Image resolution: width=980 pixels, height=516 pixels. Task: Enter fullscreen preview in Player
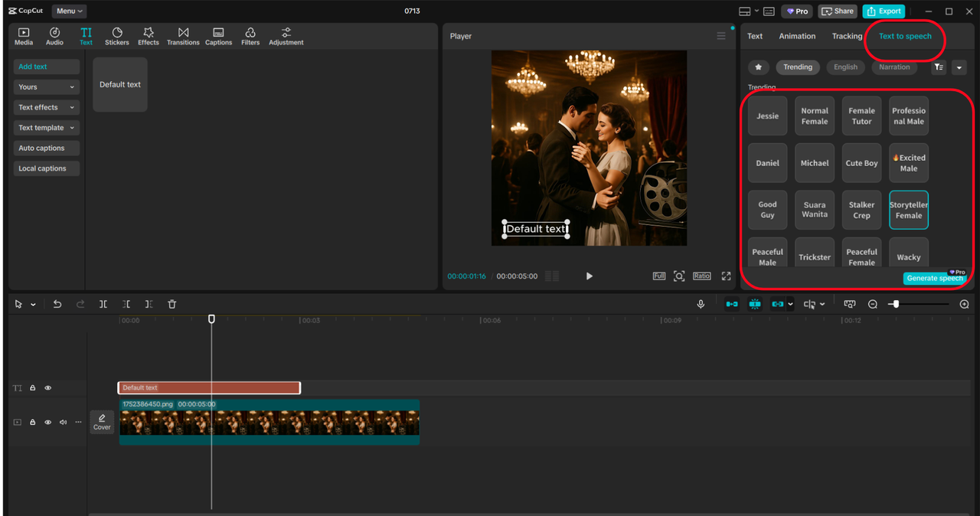click(x=726, y=276)
